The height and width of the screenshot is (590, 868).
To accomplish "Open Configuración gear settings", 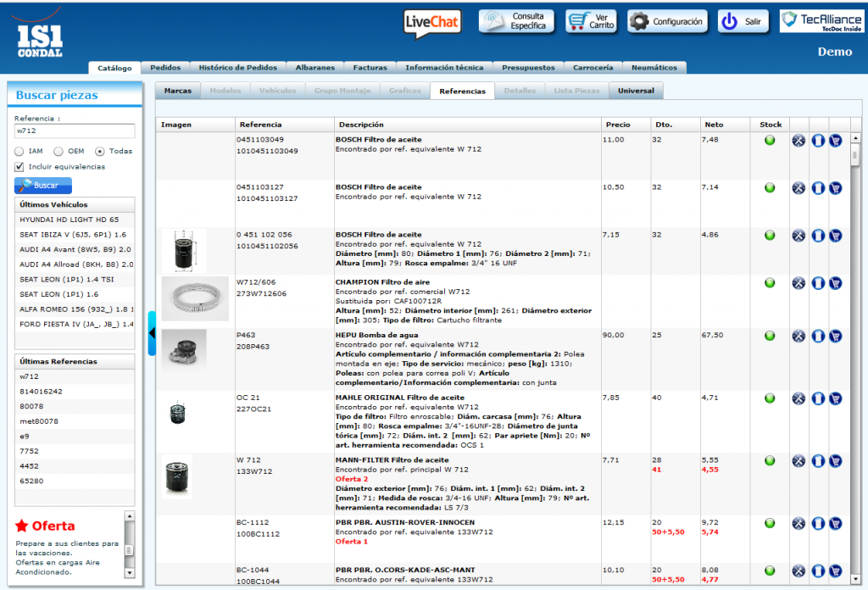I will click(x=668, y=21).
